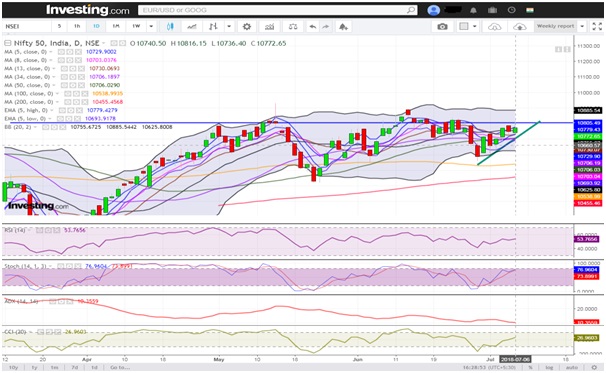Select the 1h timeframe
Screen dimensions: 606x373
pyautogui.click(x=77, y=26)
